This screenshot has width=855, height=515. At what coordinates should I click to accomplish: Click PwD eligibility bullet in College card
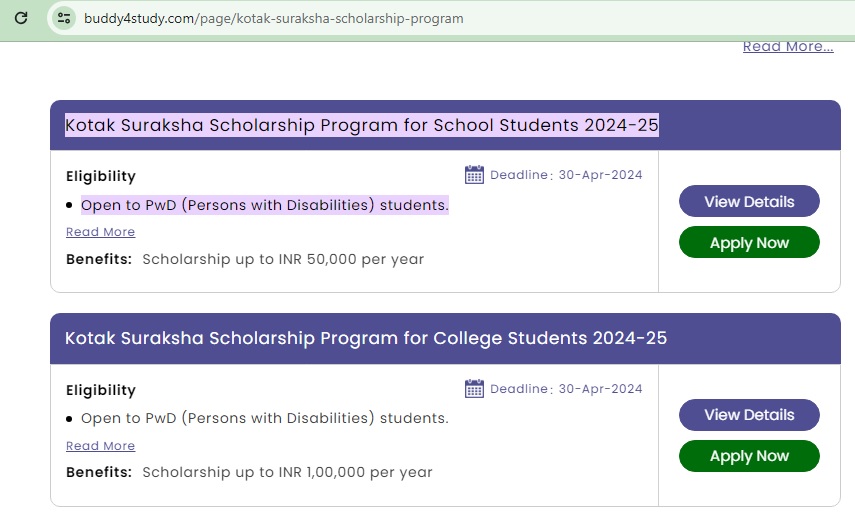click(x=264, y=418)
